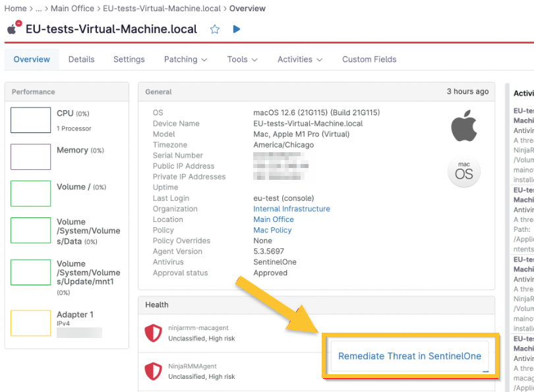Open the Adapter 1 network graph
Screen dimensions: 534x392
pos(31,323)
